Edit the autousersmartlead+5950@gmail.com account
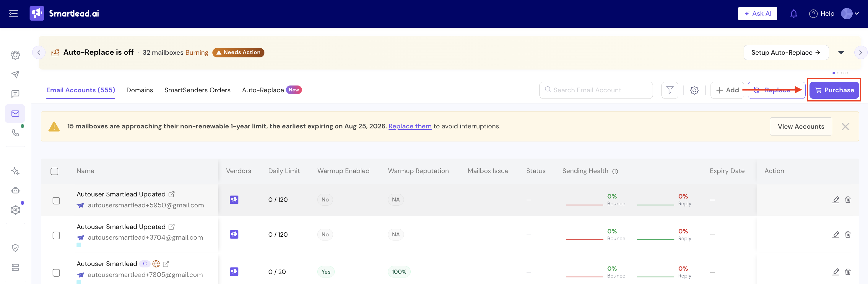Image resolution: width=868 pixels, height=284 pixels. [x=836, y=200]
